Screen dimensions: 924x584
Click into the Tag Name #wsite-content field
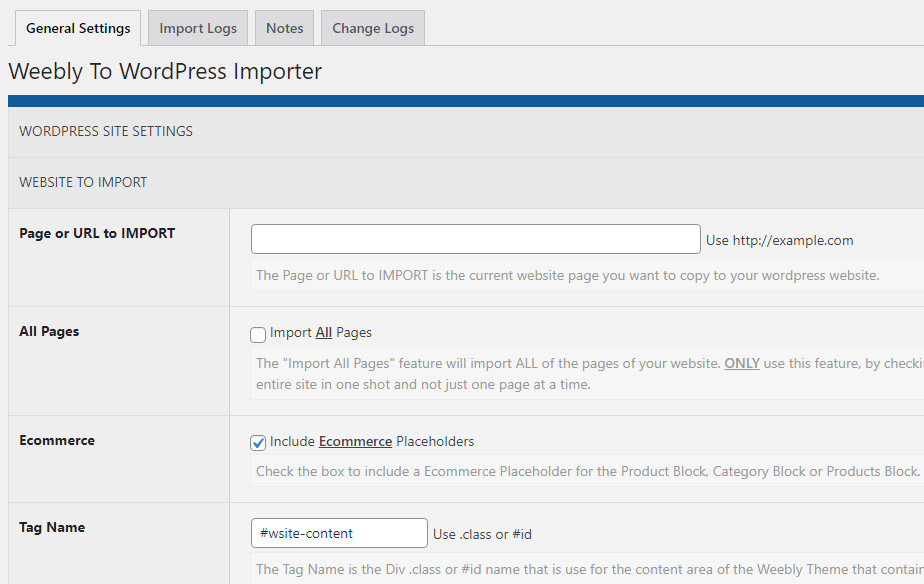coord(339,533)
